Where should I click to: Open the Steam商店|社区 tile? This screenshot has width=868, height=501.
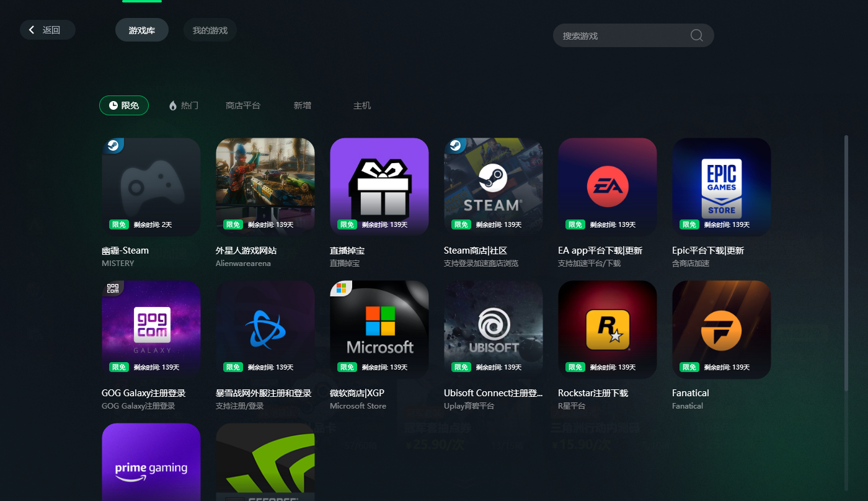(x=494, y=187)
